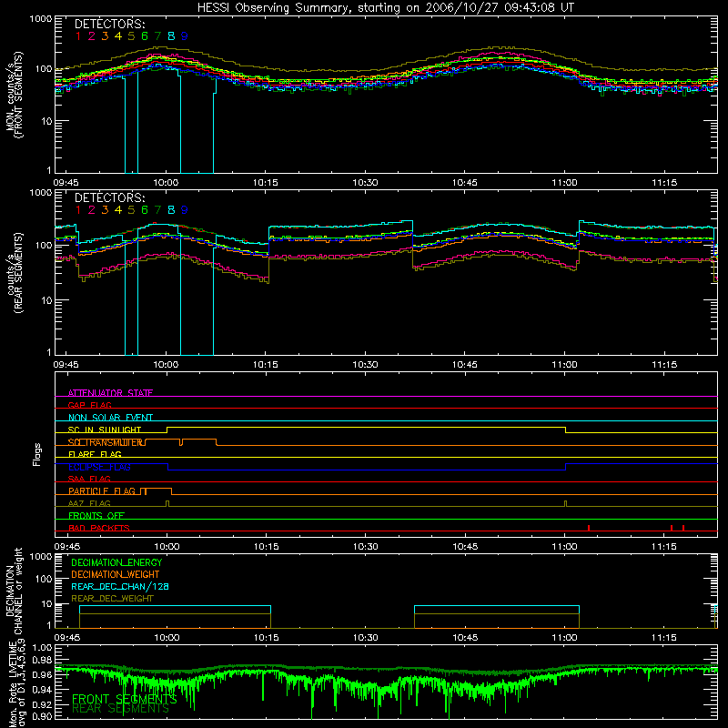Select detector 1 in rear segments legend

78,210
